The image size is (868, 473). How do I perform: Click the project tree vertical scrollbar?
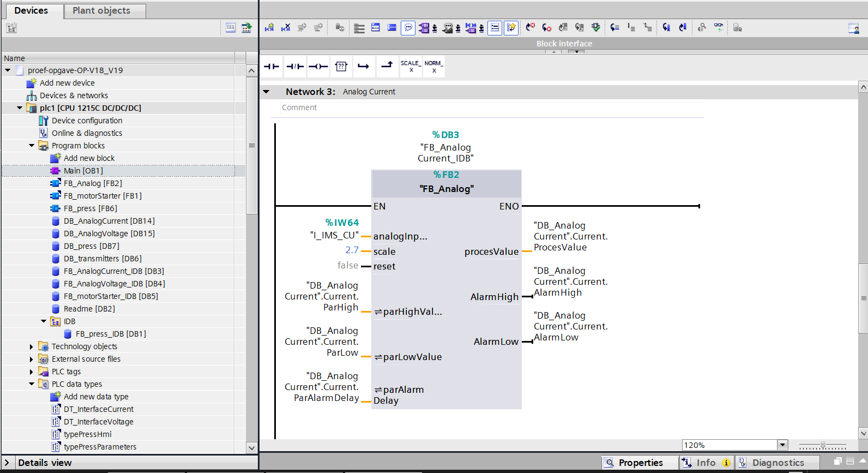pyautogui.click(x=251, y=146)
